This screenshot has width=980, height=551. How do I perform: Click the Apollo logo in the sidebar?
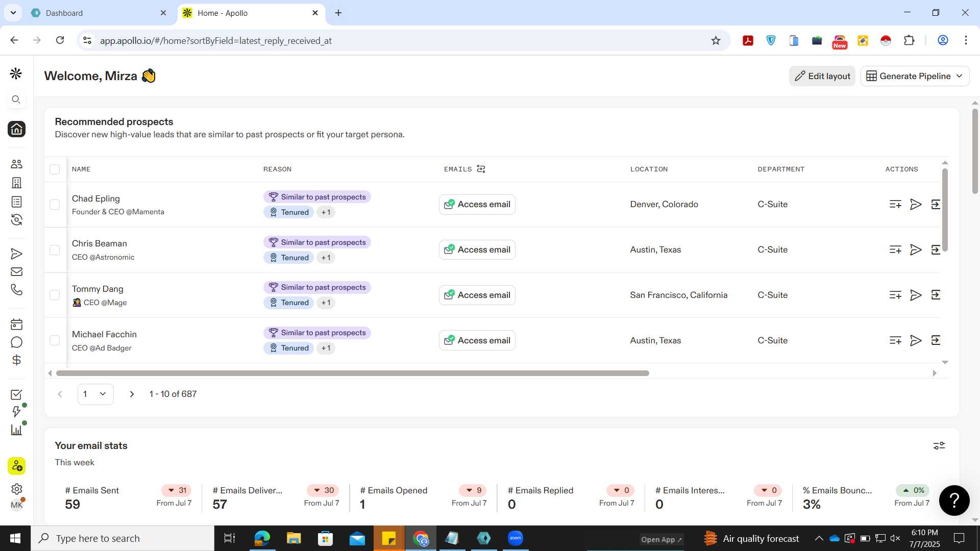point(16,73)
